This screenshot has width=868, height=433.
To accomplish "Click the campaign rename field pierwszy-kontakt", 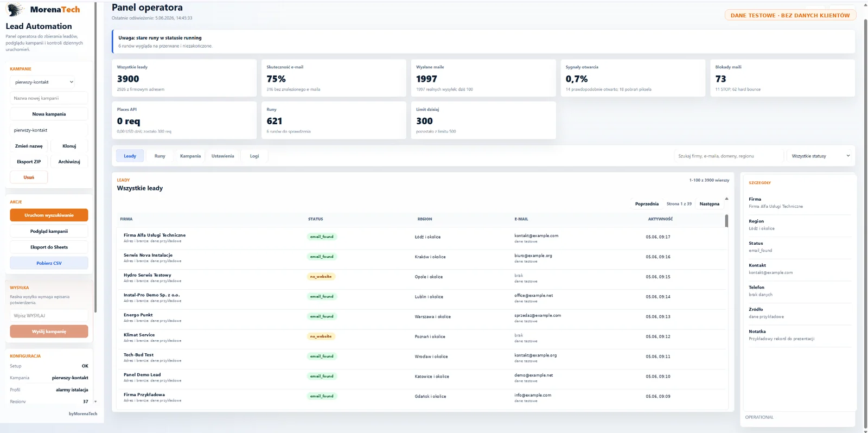I will click(49, 130).
